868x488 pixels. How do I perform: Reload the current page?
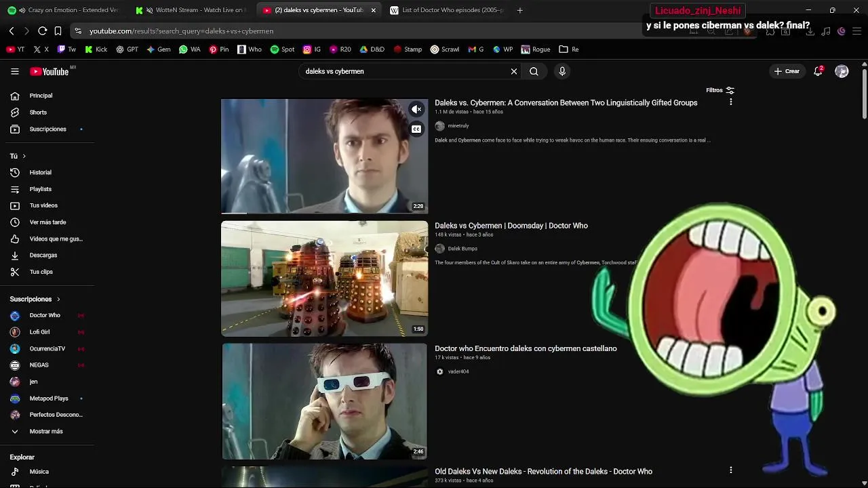tap(42, 31)
